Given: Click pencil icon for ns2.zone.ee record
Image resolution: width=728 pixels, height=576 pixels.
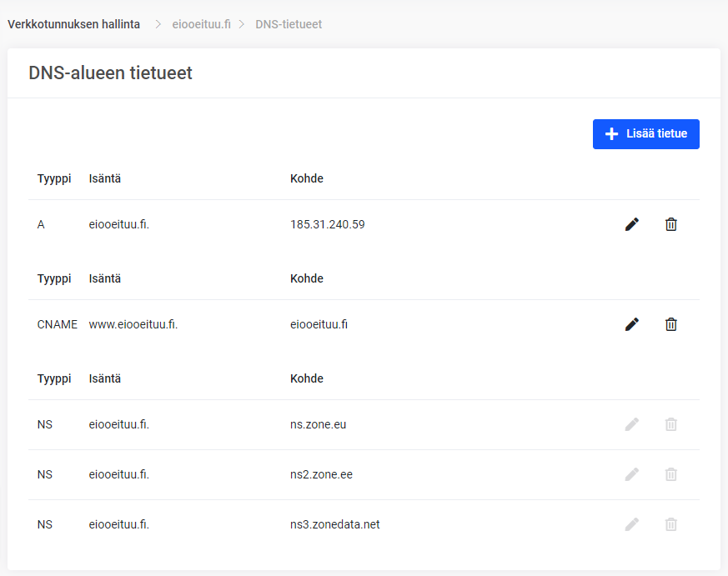Looking at the screenshot, I should click(632, 474).
